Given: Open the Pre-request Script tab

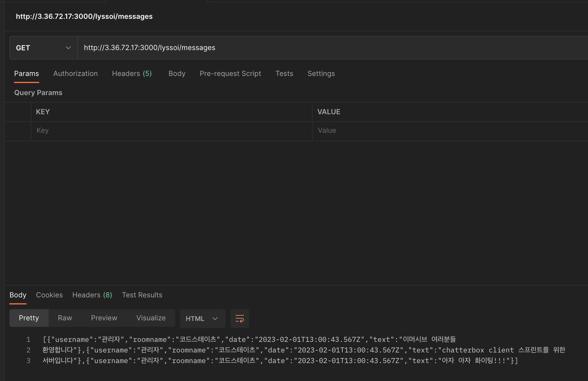Looking at the screenshot, I should 230,74.
